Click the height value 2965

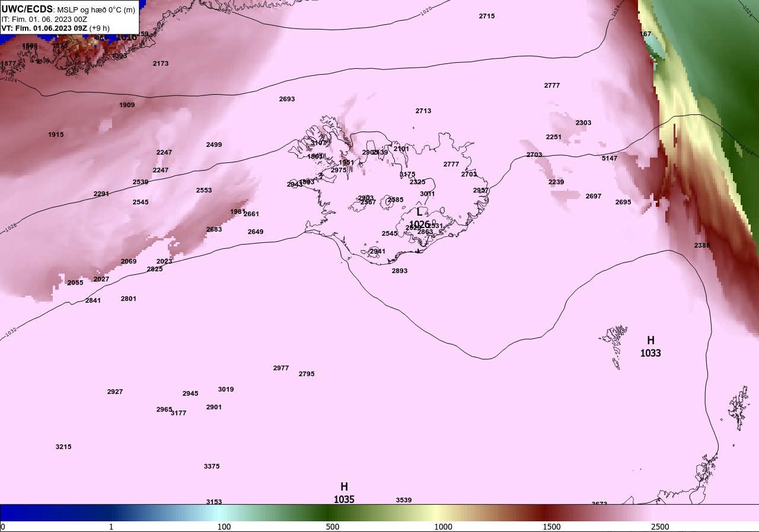164,409
